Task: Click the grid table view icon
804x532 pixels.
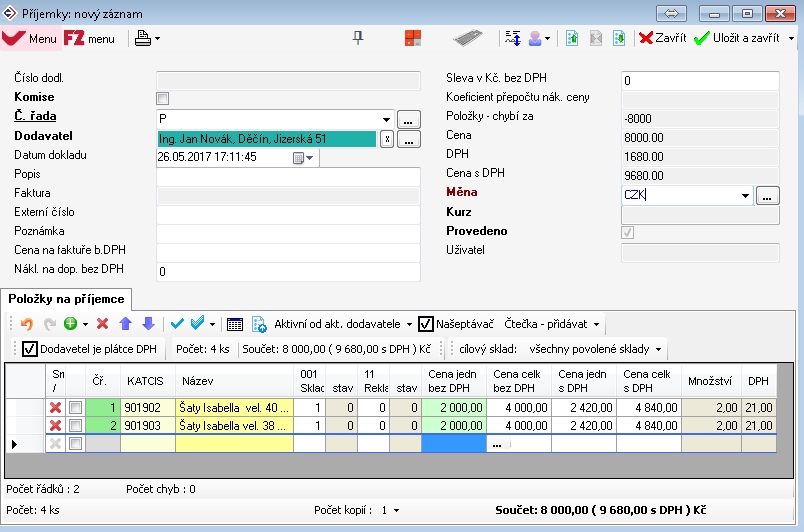Action: tap(235, 324)
